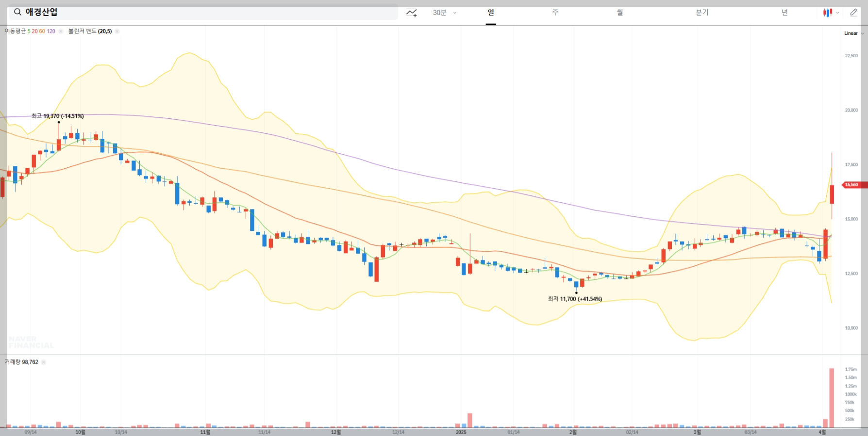Remove the 거래량 volume indicator
This screenshot has height=436, width=868.
pos(43,362)
